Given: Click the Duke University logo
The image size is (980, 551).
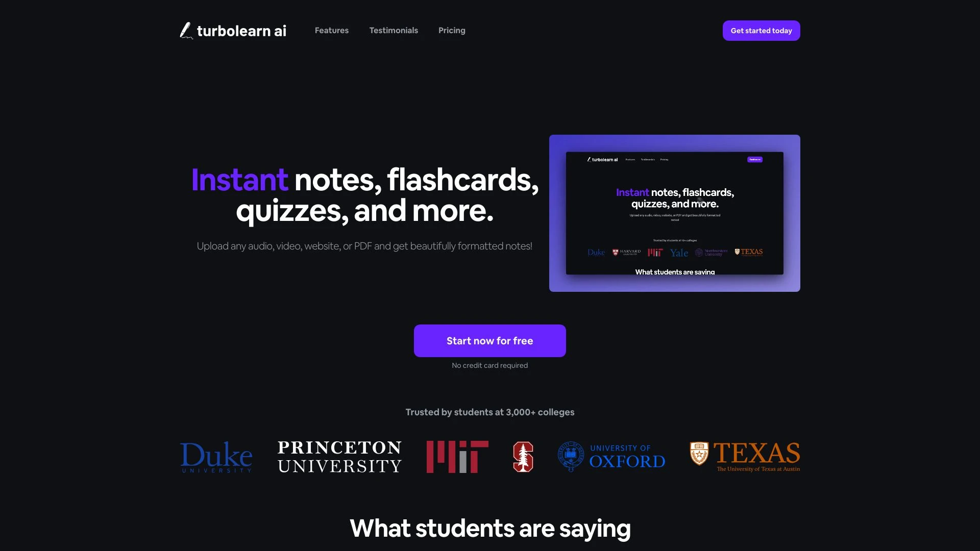Looking at the screenshot, I should click(216, 456).
